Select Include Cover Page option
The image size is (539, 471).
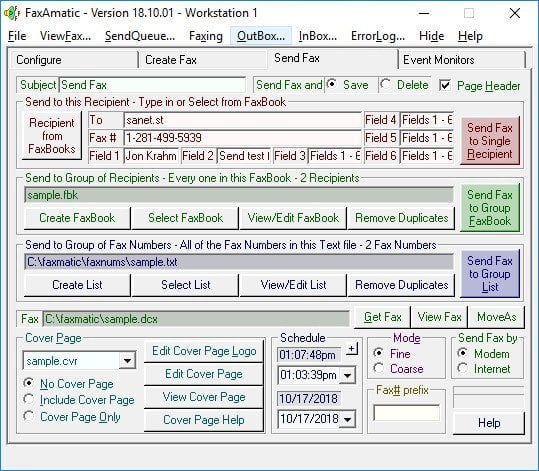click(79, 400)
